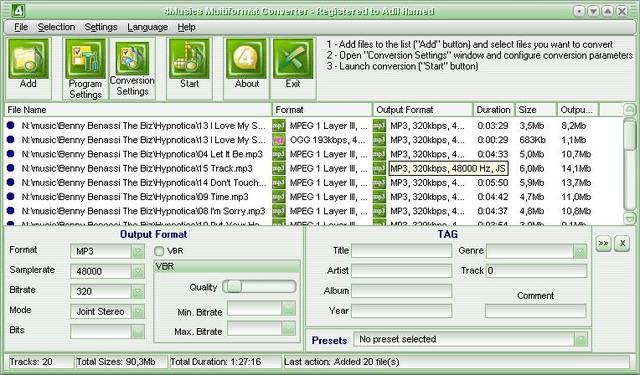
Task: Click the file list vertical scrollbar thumb
Action: [630, 134]
